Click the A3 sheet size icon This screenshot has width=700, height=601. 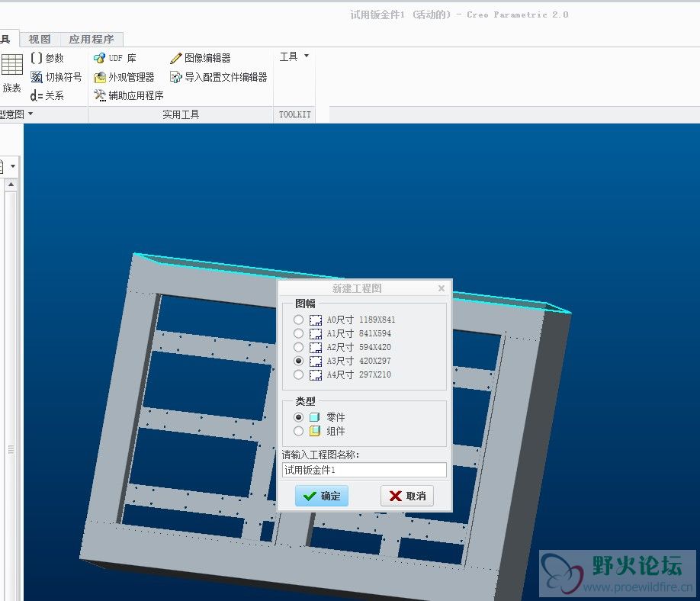coord(316,361)
